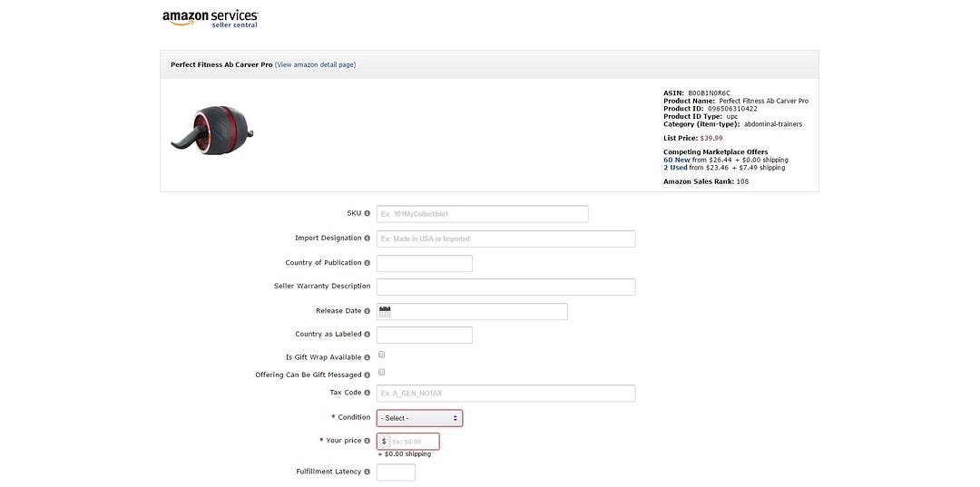
Task: Click the Import Designation info icon
Action: tap(367, 239)
